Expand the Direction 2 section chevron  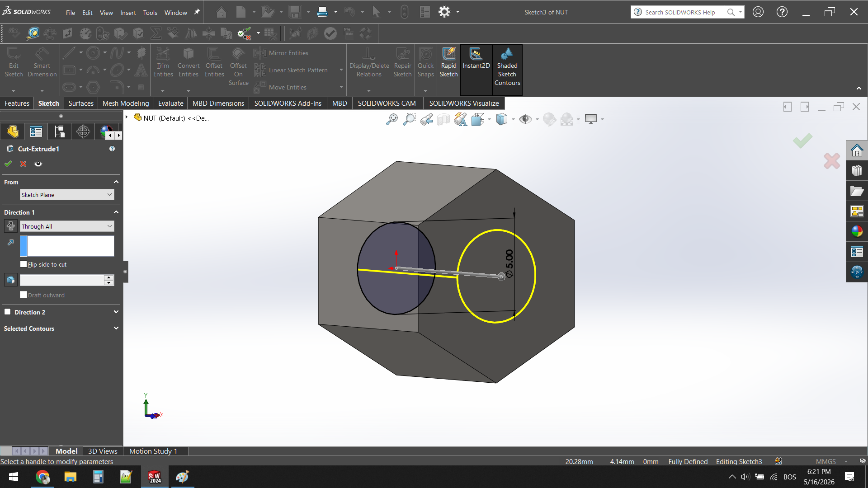[116, 312]
